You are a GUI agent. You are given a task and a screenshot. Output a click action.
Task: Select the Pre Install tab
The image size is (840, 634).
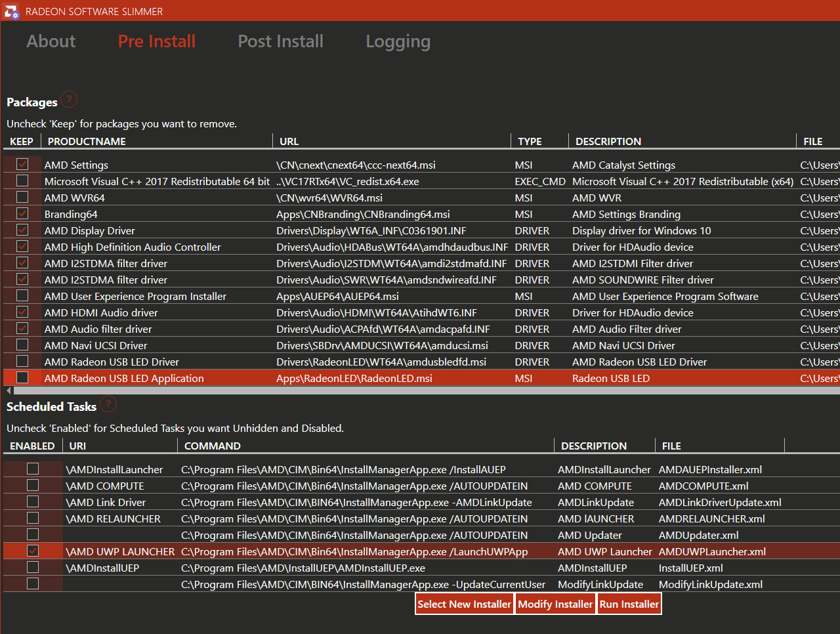(x=157, y=41)
